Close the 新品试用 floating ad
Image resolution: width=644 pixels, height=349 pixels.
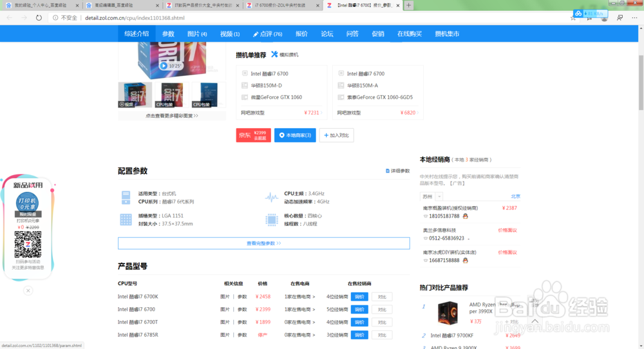28,290
